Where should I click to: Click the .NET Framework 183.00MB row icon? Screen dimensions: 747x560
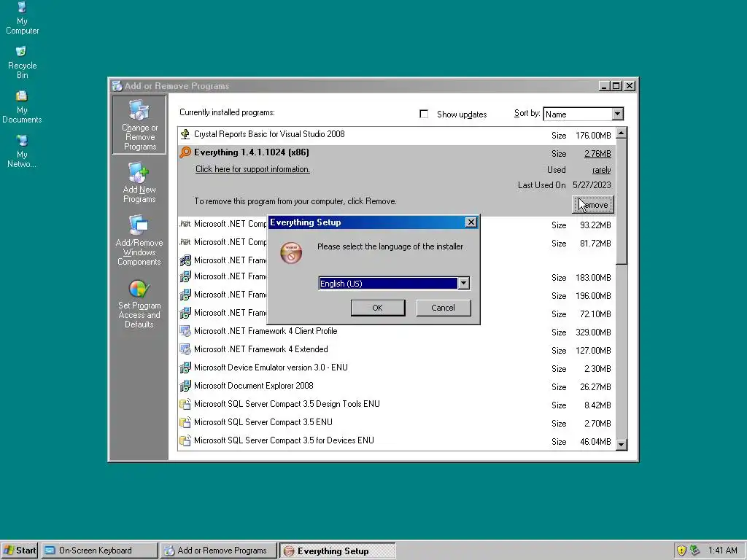185,276
